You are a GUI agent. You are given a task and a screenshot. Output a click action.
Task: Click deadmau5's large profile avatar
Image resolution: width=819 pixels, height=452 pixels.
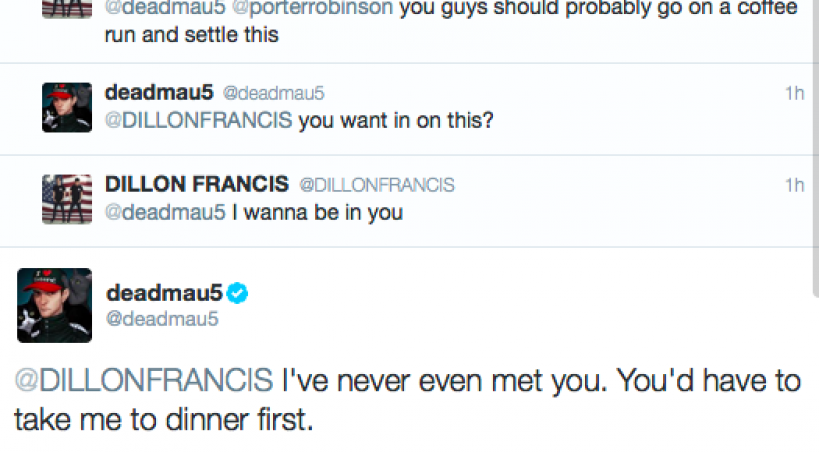pos(54,305)
